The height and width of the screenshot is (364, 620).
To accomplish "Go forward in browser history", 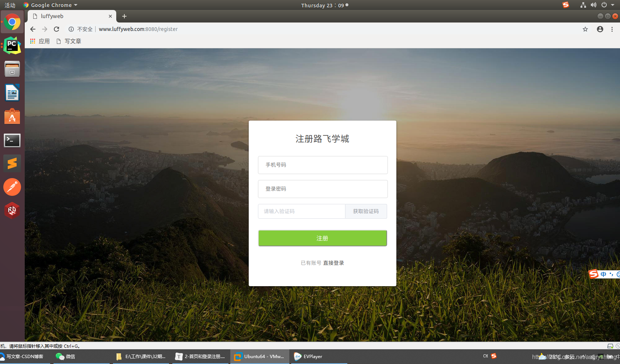I will tap(45, 29).
